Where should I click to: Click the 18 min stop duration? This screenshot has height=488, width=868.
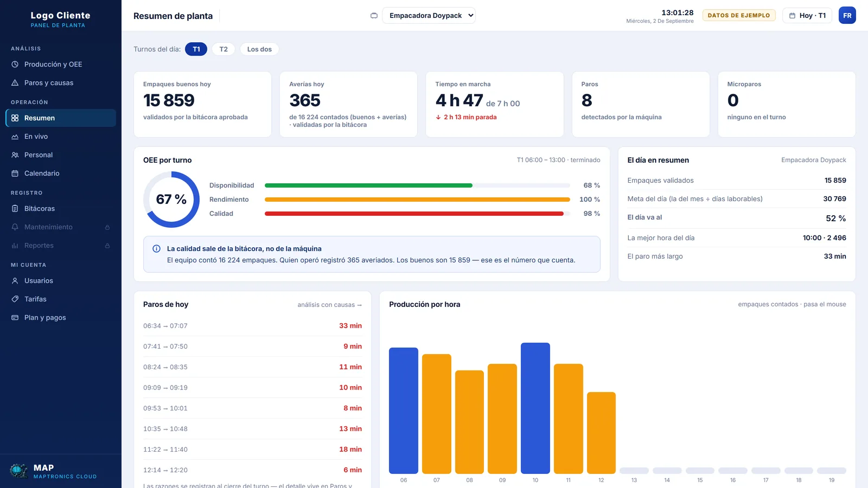point(350,450)
